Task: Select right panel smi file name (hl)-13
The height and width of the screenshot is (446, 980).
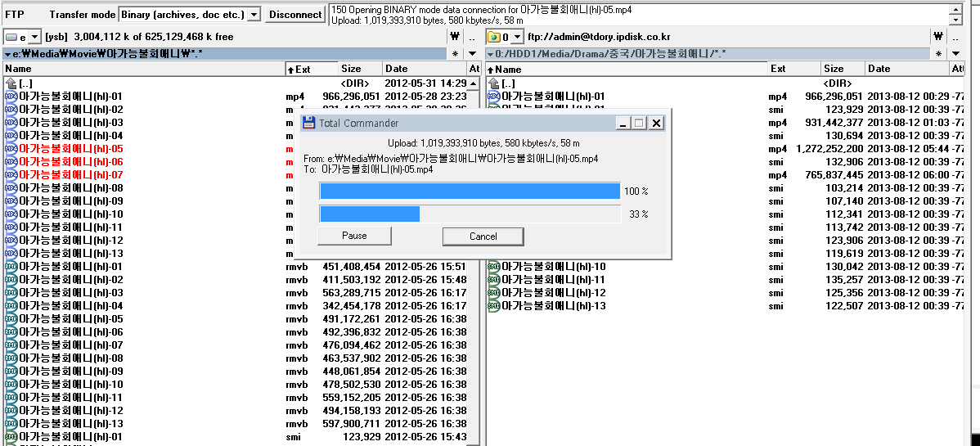Action: point(553,306)
